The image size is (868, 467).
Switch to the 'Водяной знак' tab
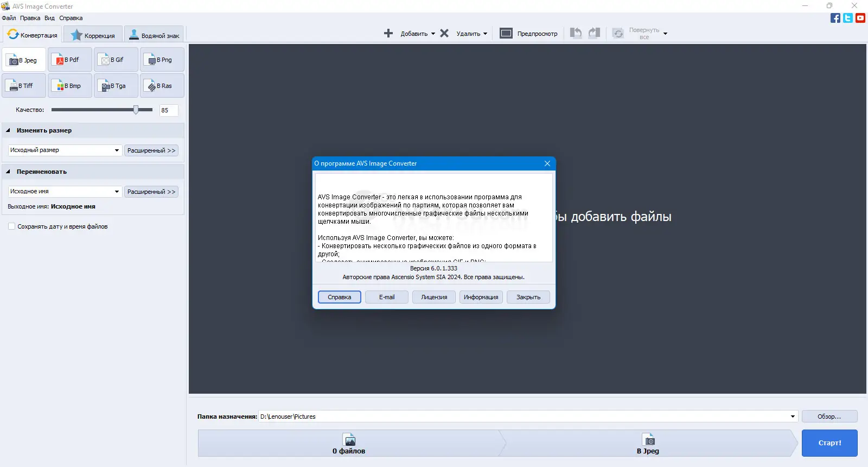coord(154,35)
